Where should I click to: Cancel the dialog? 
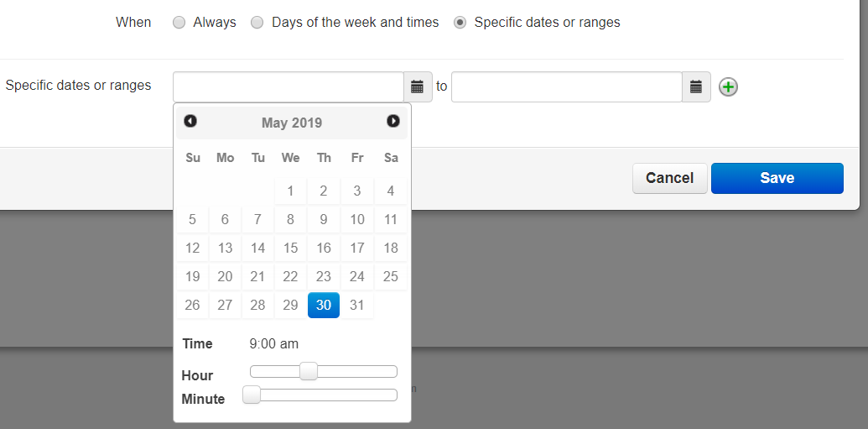670,178
